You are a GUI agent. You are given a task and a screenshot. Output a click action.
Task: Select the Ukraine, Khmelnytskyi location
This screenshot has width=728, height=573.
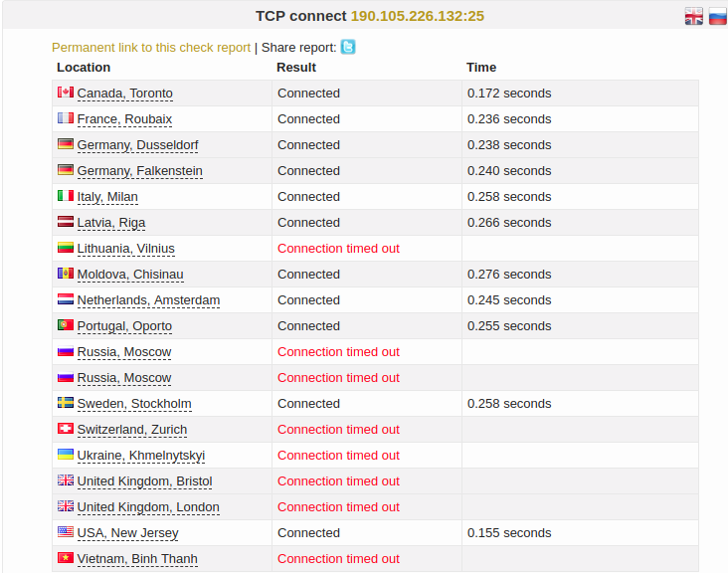[141, 456]
